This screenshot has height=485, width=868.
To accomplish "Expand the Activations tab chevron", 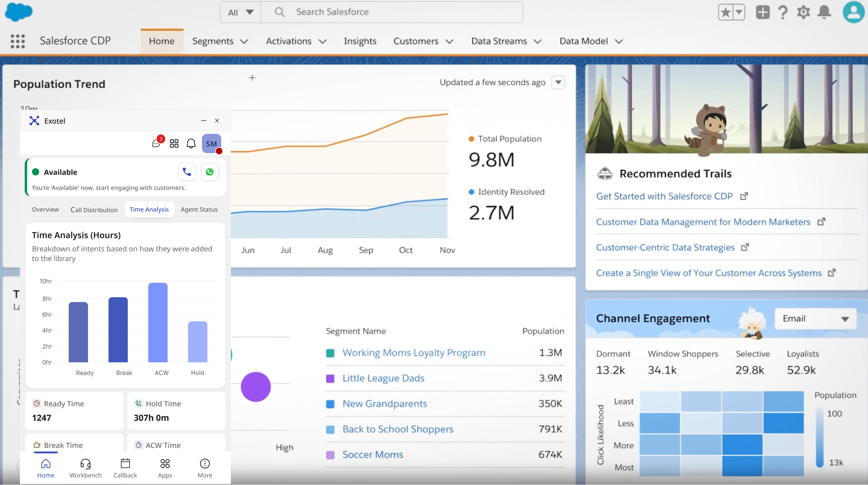I will pos(323,42).
